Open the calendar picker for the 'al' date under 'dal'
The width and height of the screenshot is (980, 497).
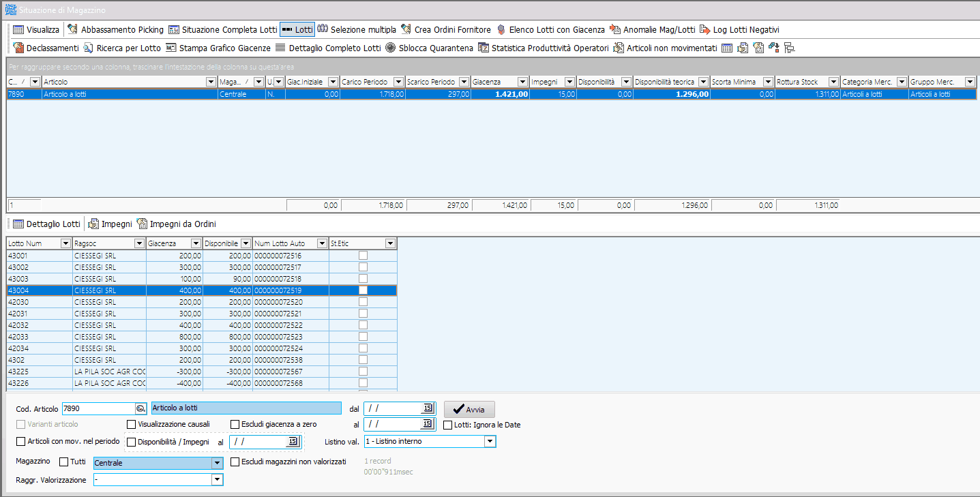point(428,424)
